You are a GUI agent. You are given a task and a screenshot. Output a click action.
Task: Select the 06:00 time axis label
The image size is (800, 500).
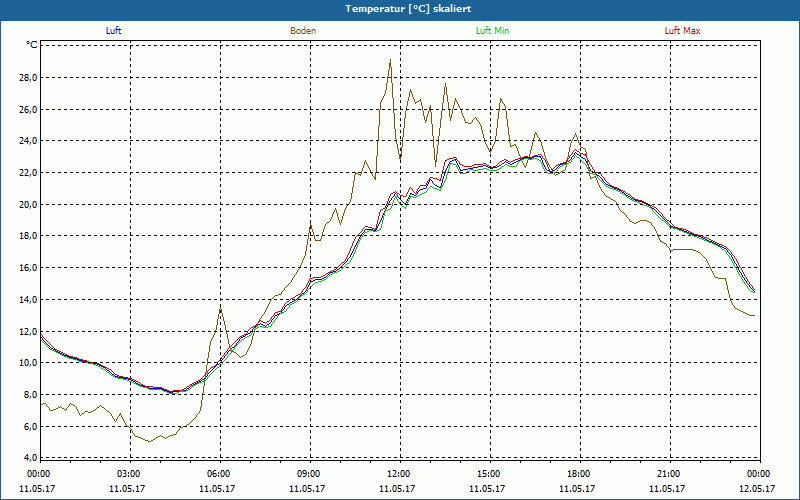pos(219,474)
